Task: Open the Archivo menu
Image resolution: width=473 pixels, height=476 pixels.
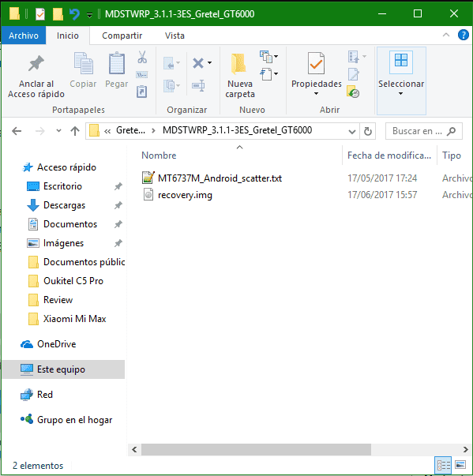Action: pos(24,36)
